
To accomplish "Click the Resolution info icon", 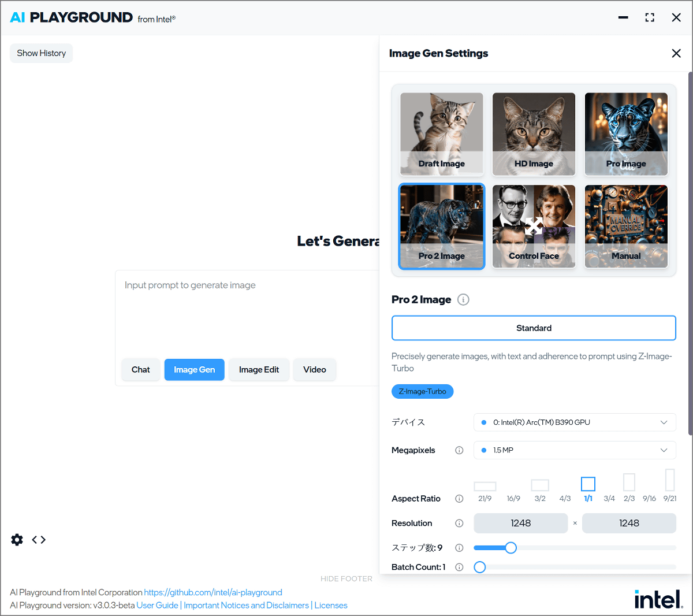I will [x=459, y=523].
